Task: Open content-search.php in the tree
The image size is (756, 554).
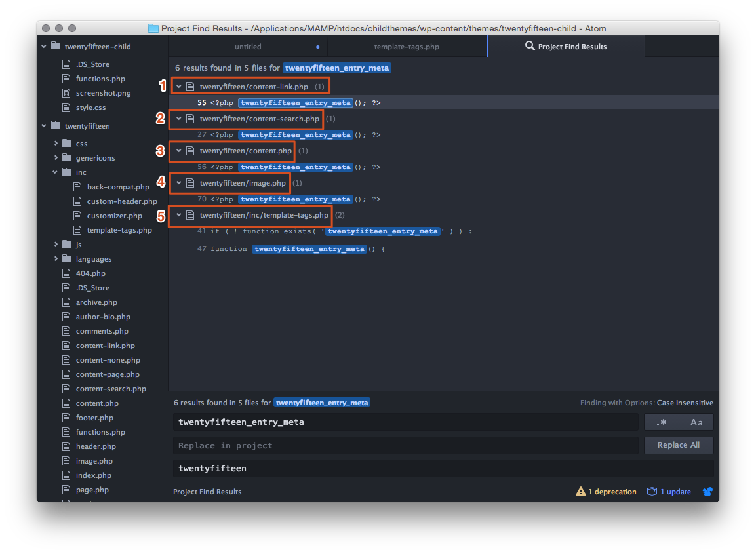Action: [111, 389]
